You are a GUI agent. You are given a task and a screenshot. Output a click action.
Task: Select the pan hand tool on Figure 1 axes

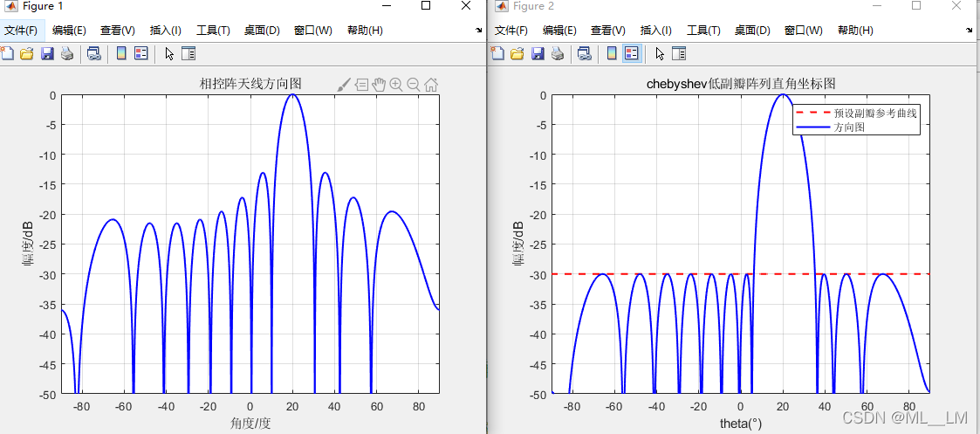click(379, 85)
